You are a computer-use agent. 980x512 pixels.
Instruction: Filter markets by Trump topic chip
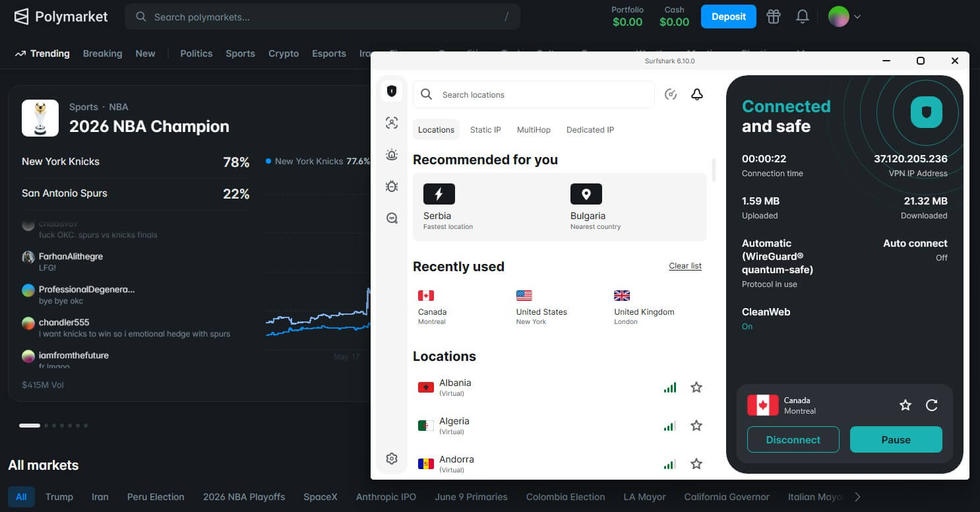coord(59,497)
